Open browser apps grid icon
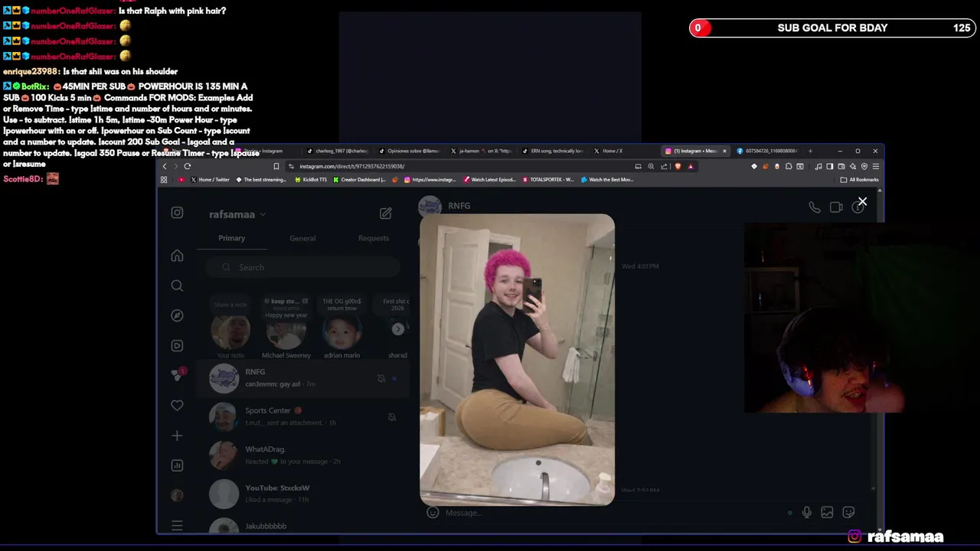Image resolution: width=980 pixels, height=551 pixels. point(164,180)
